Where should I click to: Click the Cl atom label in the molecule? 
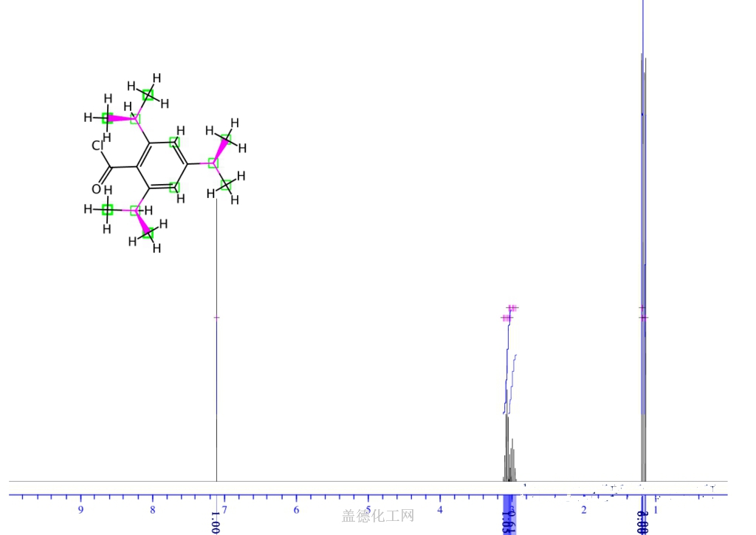click(x=97, y=146)
